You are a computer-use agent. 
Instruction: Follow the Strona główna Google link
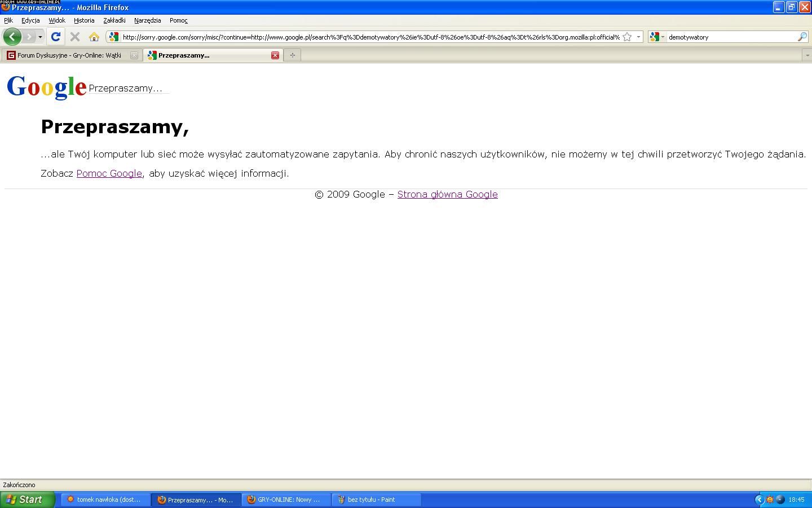point(447,194)
